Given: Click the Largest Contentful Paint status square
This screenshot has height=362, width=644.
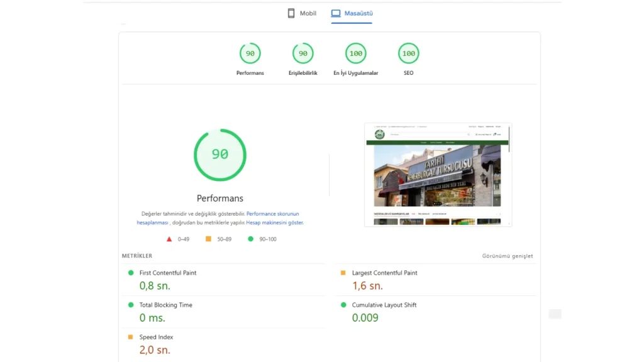Looking at the screenshot, I should [x=343, y=273].
